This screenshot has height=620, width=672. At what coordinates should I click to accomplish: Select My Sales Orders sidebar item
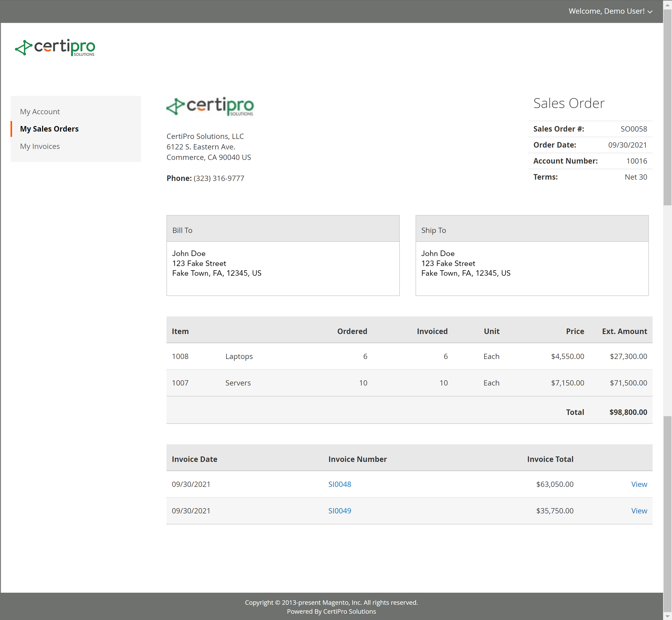[49, 129]
